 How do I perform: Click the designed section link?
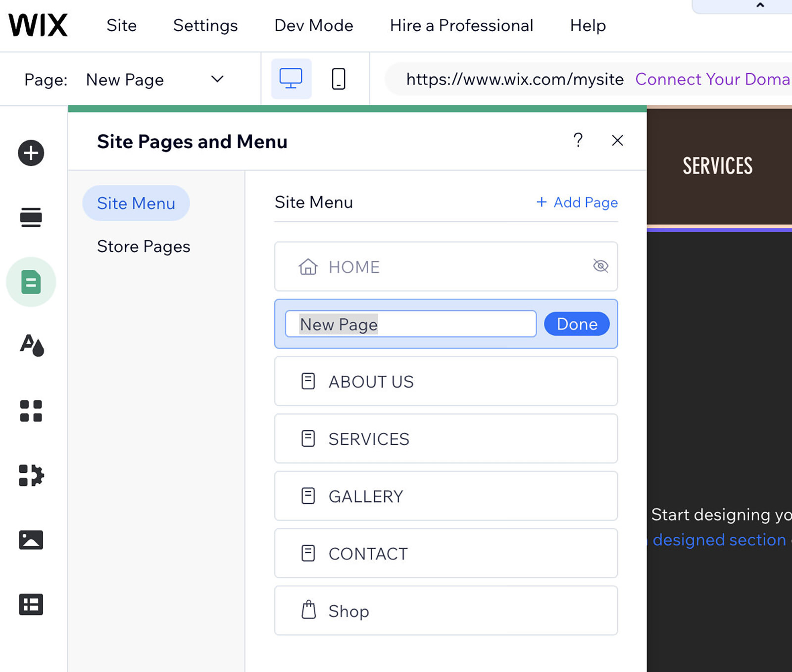coord(719,539)
